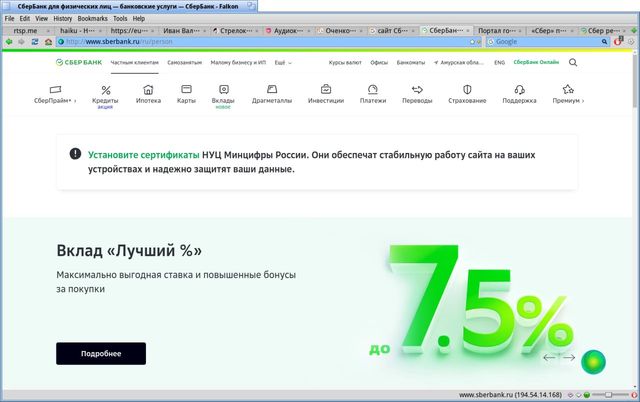Switch to the Стрелок... tab
The height and width of the screenshot is (402, 640).
235,31
